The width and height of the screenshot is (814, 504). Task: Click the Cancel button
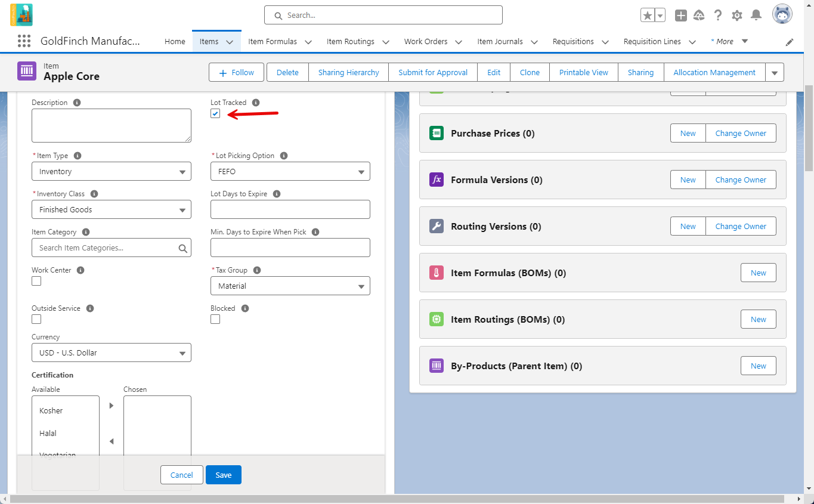pyautogui.click(x=182, y=475)
